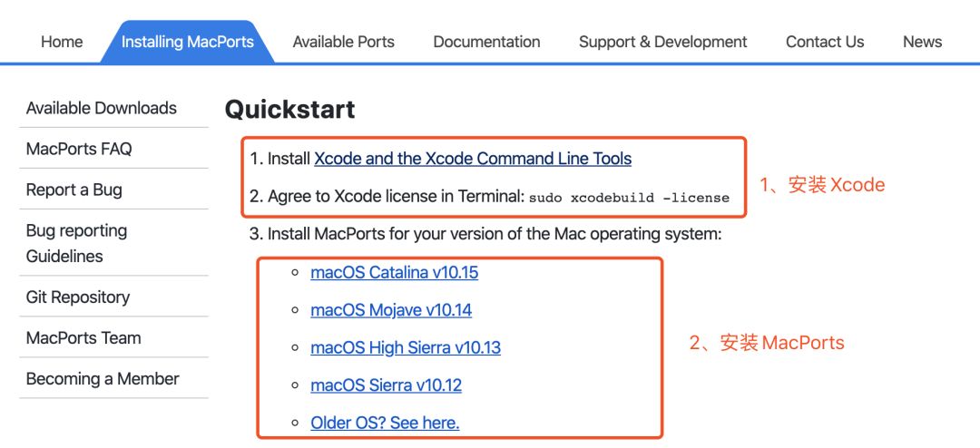Open MacPorts FAQ sidebar link
This screenshot has height=448, width=980.
tap(79, 149)
